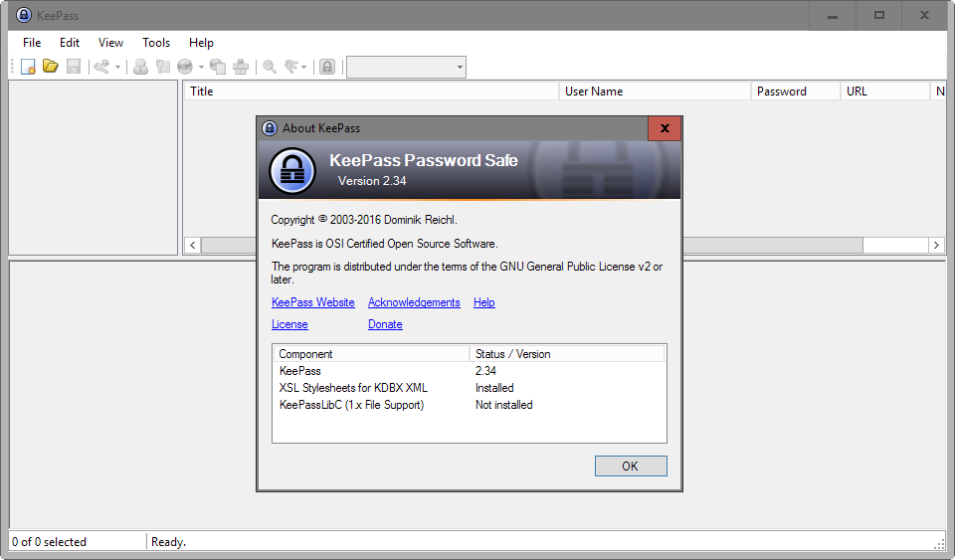Click the KeePass Website link
This screenshot has width=955, height=560.
click(x=313, y=302)
